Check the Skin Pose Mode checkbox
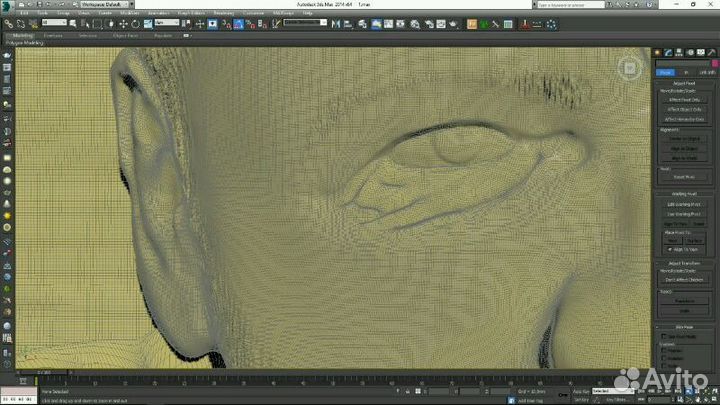 click(x=664, y=336)
